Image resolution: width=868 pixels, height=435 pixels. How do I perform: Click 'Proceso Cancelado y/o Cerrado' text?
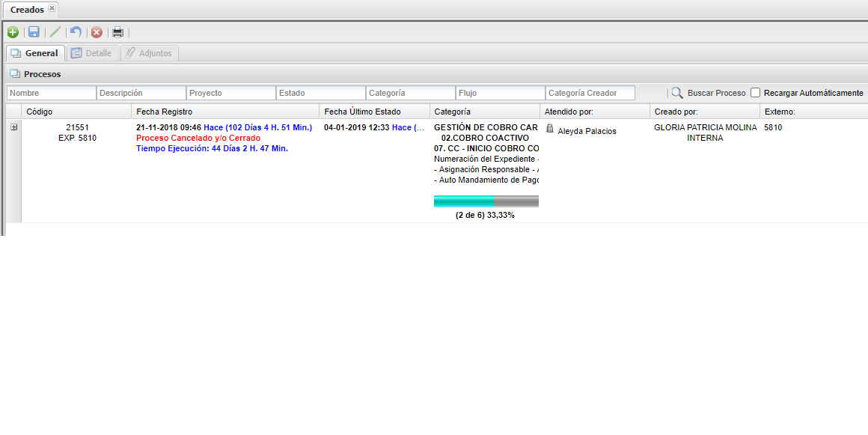pyautogui.click(x=198, y=138)
